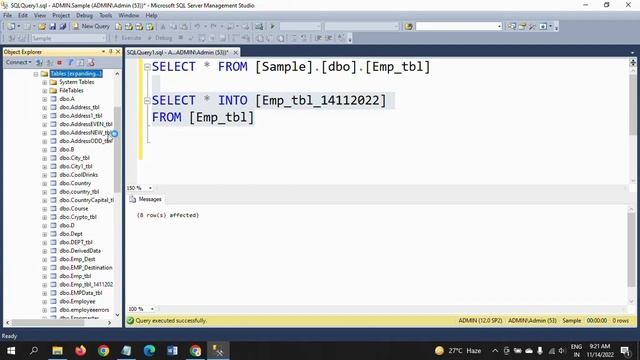This screenshot has height=360, width=640.
Task: Close the Object Explorer panel
Action: (x=118, y=52)
